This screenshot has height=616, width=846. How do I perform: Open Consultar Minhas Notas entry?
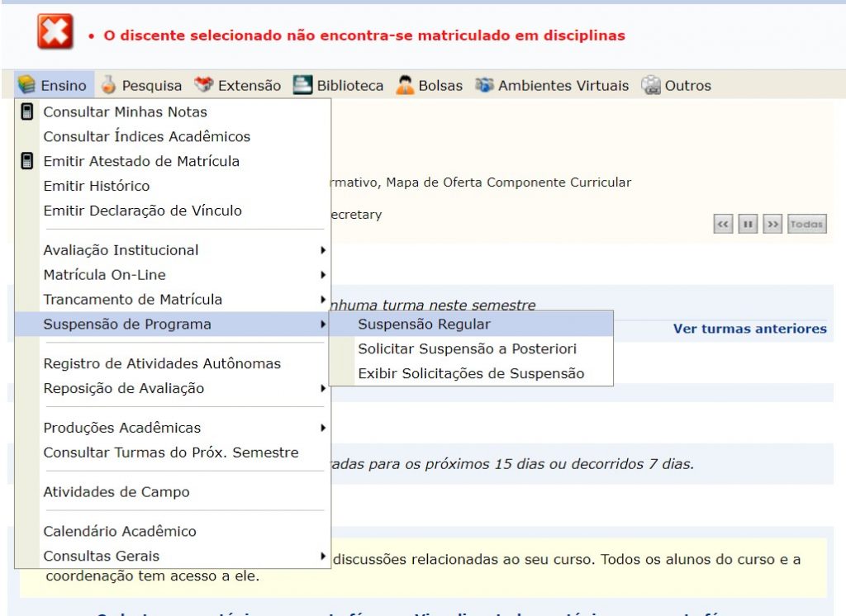(x=125, y=112)
